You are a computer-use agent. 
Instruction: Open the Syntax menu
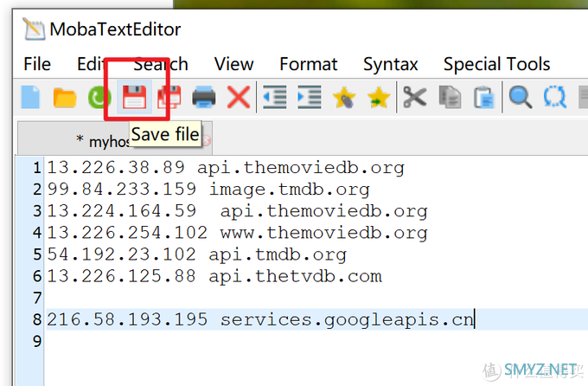tap(390, 64)
